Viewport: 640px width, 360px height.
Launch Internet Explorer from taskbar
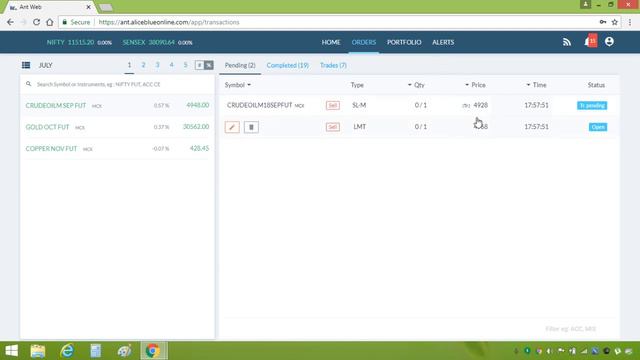[67, 351]
